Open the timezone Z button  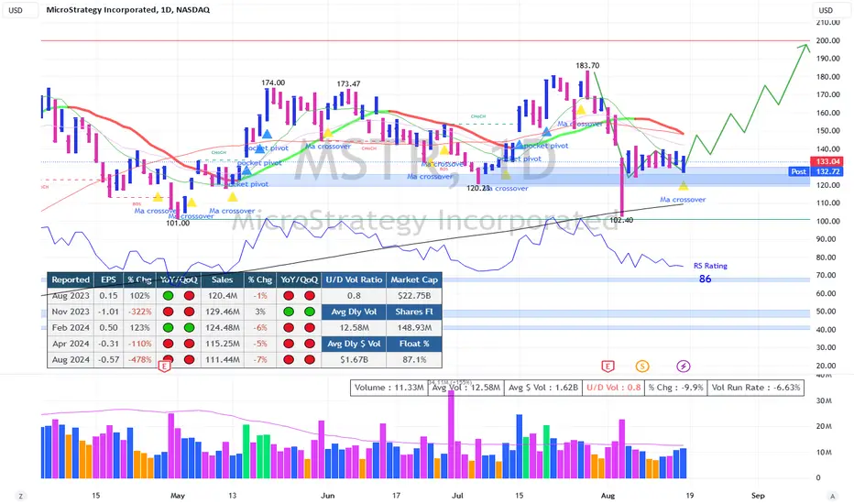click(21, 496)
